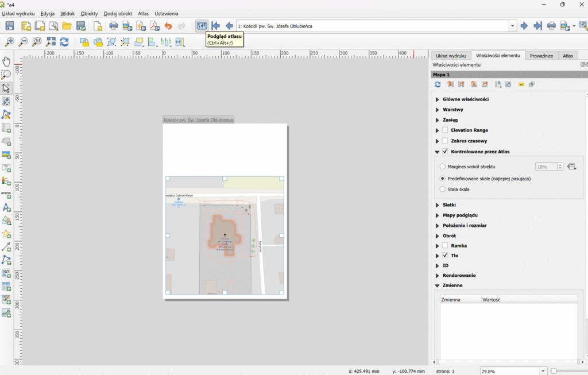
Task: Go to next atlas feature arrow
Action: pos(524,26)
